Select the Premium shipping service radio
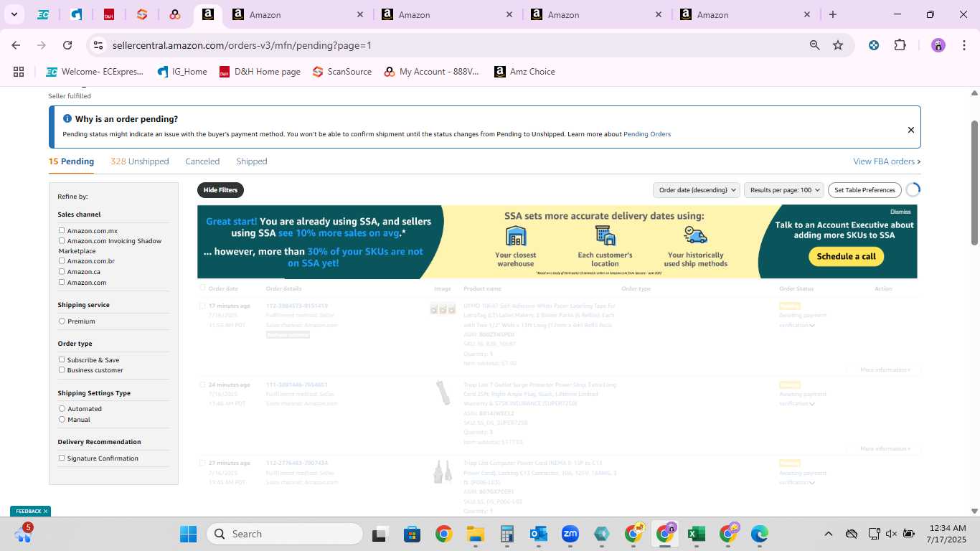The image size is (980, 551). click(62, 321)
